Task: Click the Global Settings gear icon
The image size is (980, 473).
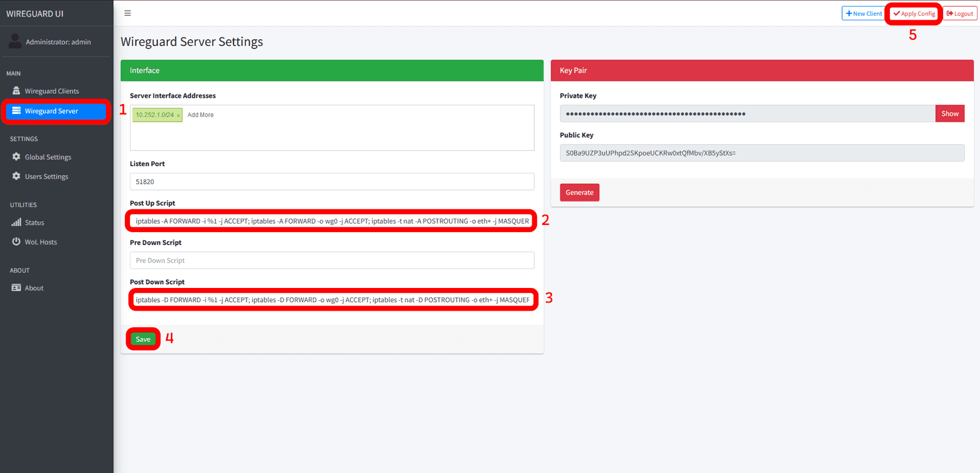Action: (17, 157)
